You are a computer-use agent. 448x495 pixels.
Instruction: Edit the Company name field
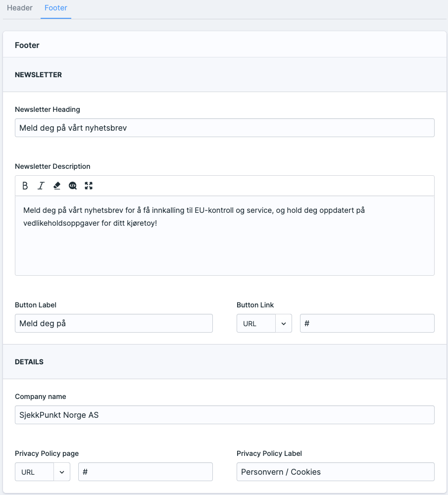[x=224, y=415]
